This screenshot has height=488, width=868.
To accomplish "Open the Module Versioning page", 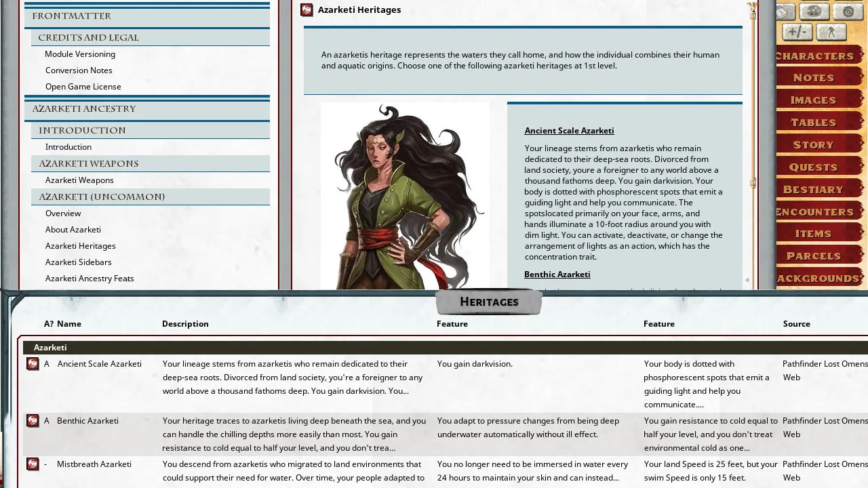I will (80, 54).
